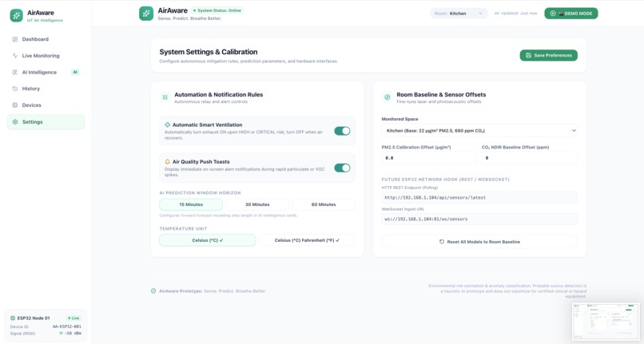Click the device ID 'AA-ESP32-001'
This screenshot has height=344, width=644.
point(67,326)
